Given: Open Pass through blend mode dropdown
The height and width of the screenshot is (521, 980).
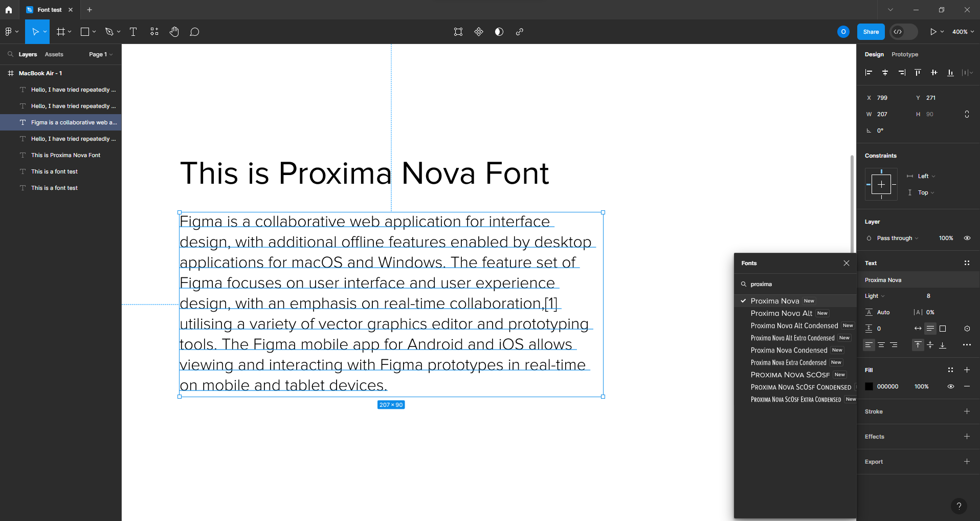Looking at the screenshot, I should (x=898, y=238).
